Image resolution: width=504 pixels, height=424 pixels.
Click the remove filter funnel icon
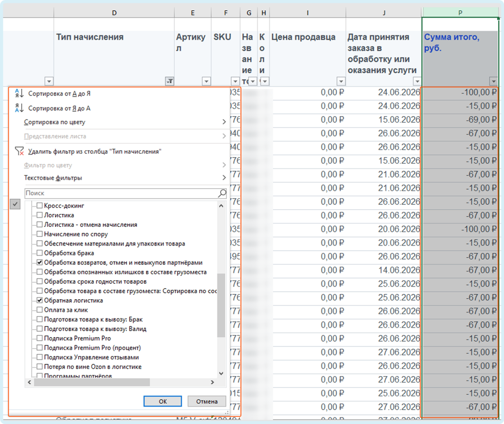[19, 151]
